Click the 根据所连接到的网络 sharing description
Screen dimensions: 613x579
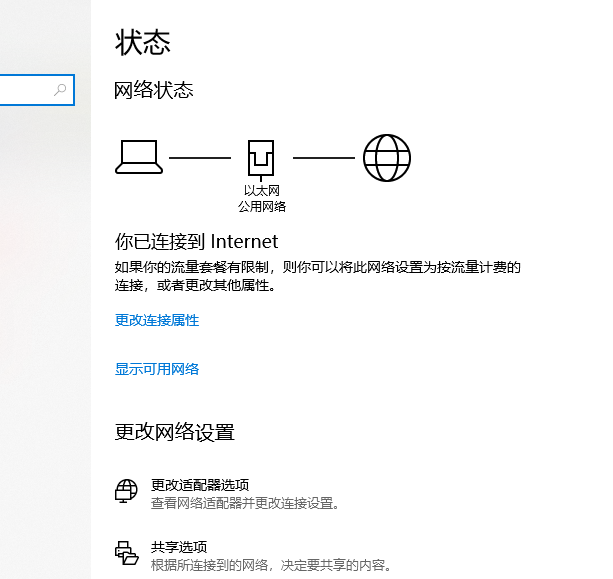270,565
